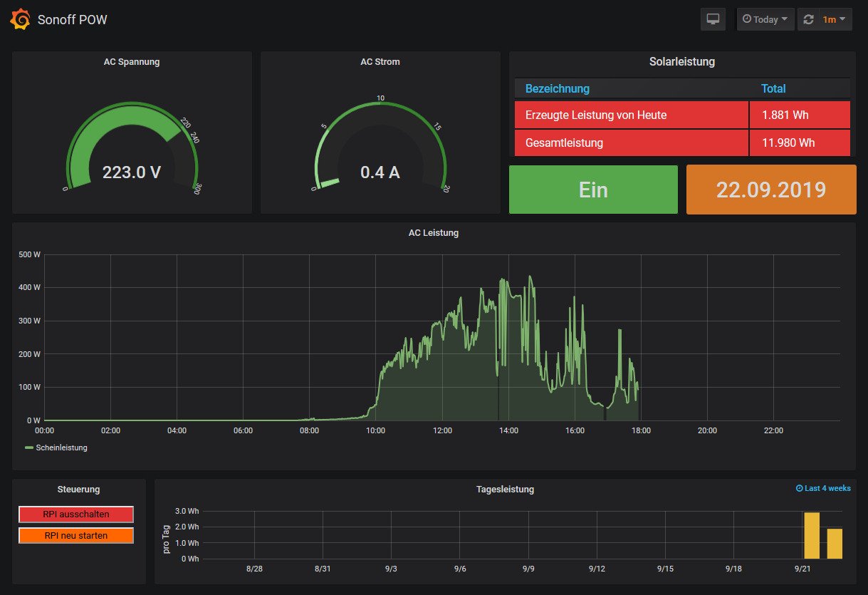
Task: Toggle the Scheinleistung legend series
Action: [x=61, y=447]
